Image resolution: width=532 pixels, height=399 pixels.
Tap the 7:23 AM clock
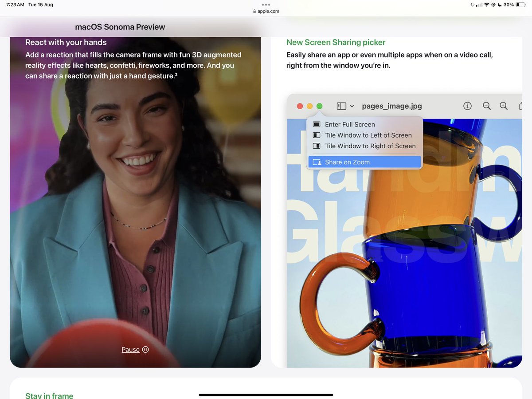point(15,4)
